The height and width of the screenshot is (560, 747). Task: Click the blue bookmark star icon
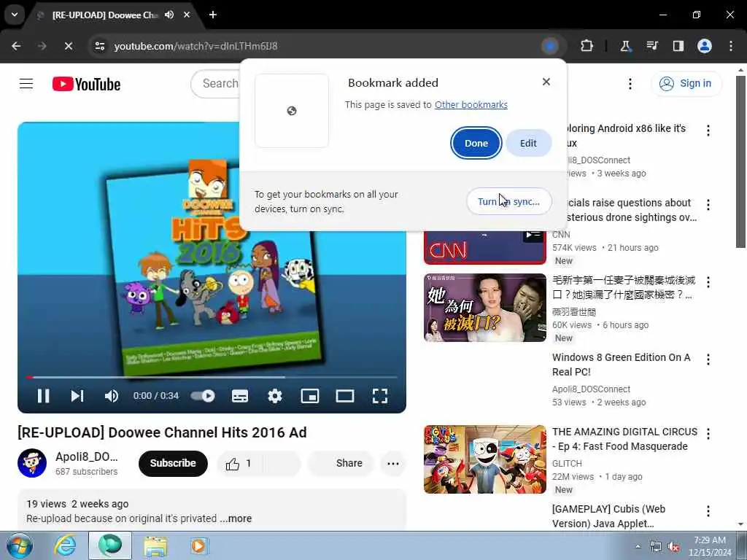pos(550,46)
